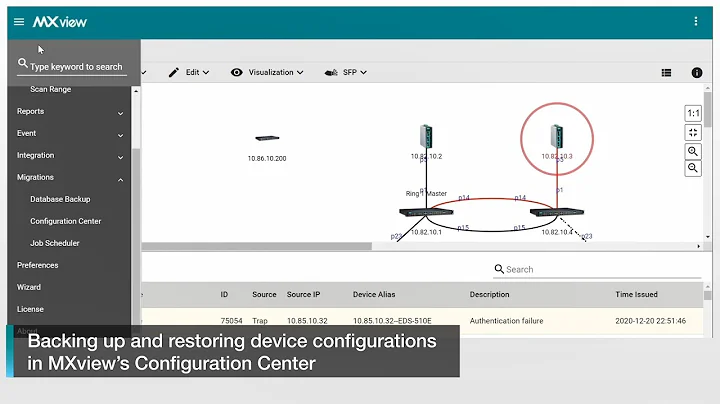Click the eye Visualization icon
This screenshot has width=720, height=404.
(236, 73)
